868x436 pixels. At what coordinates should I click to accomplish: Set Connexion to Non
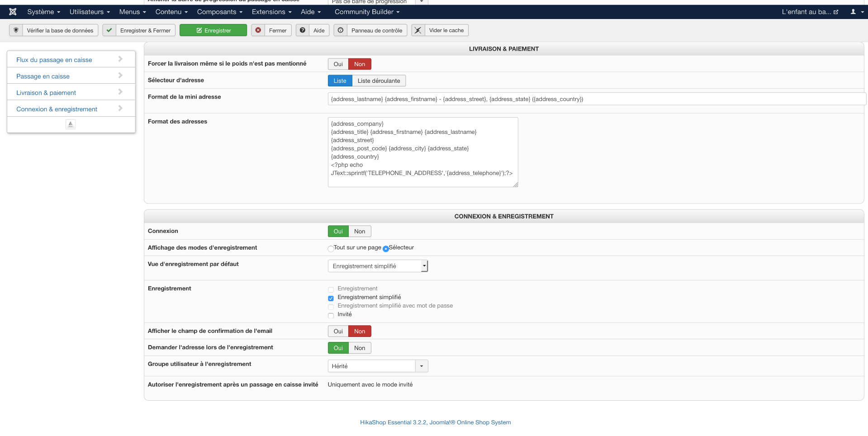coord(360,232)
